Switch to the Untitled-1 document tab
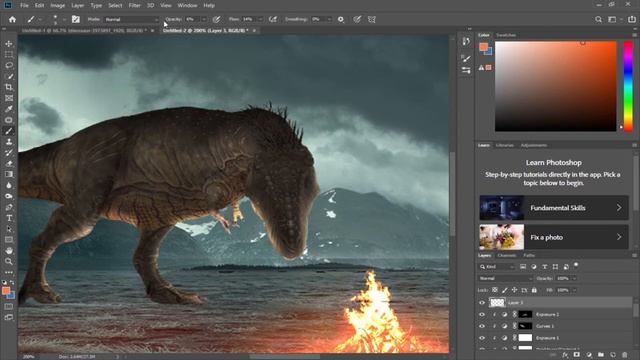640x360 pixels. click(84, 31)
